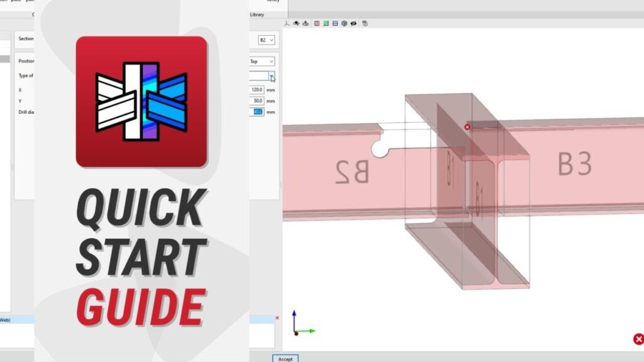
Task: Open the B2 section dropdown
Action: click(x=267, y=40)
